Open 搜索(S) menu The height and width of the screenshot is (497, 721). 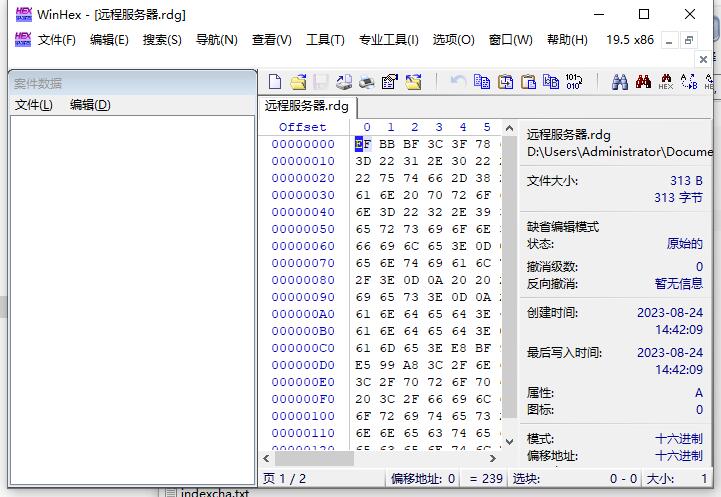pos(162,40)
